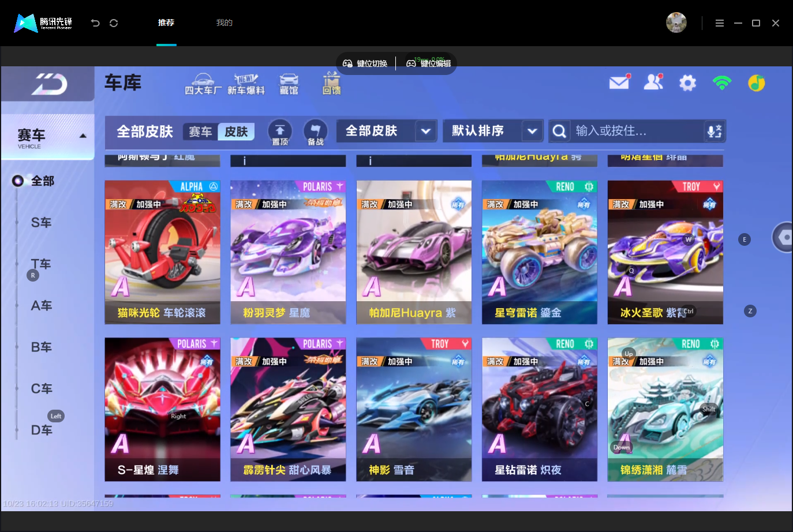
Task: Click the green Wi-Fi signal icon
Action: pyautogui.click(x=722, y=83)
